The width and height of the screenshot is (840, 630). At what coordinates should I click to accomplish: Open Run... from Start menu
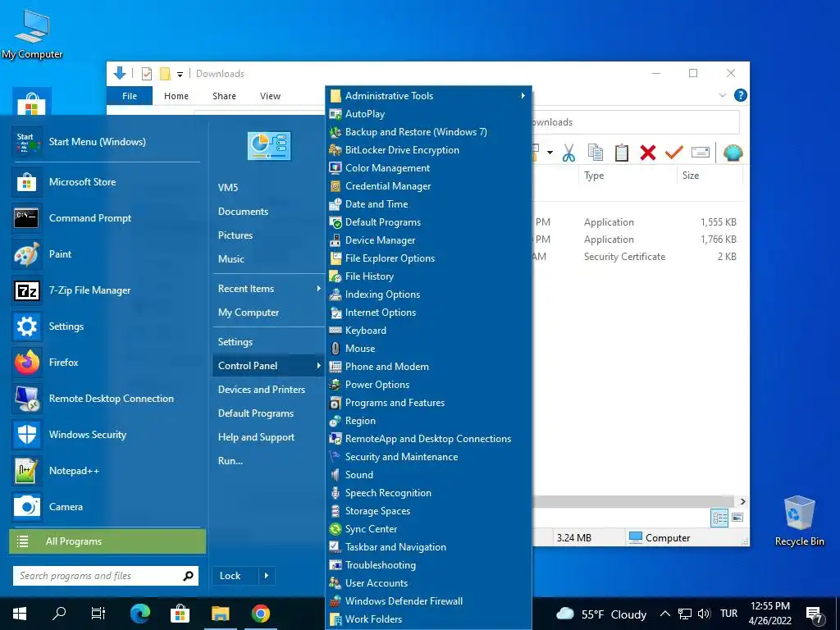(268, 461)
